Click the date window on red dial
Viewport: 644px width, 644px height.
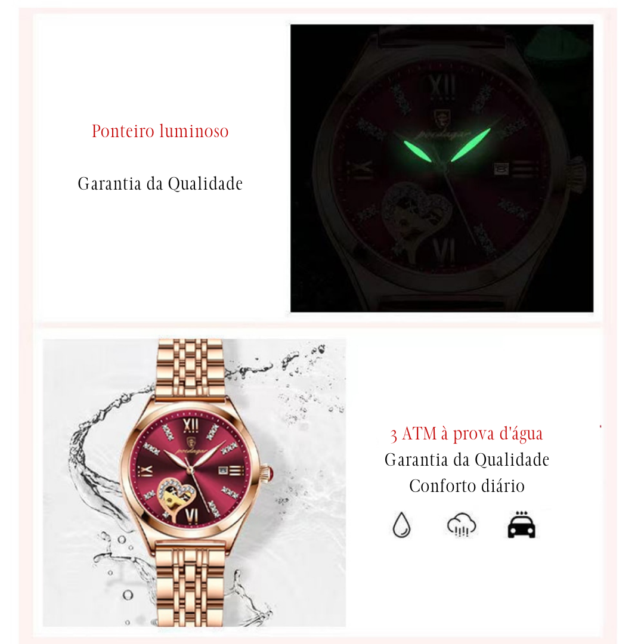223,470
